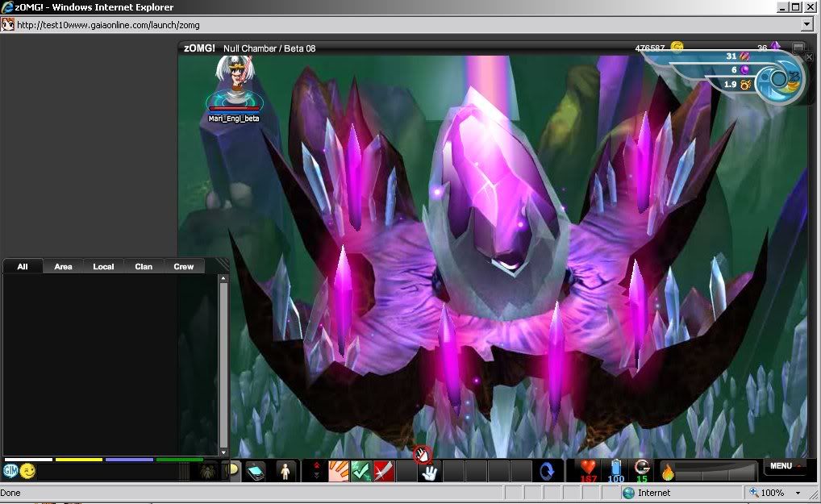Click the white avatar figure icon
821x504 pixels.
[x=285, y=472]
